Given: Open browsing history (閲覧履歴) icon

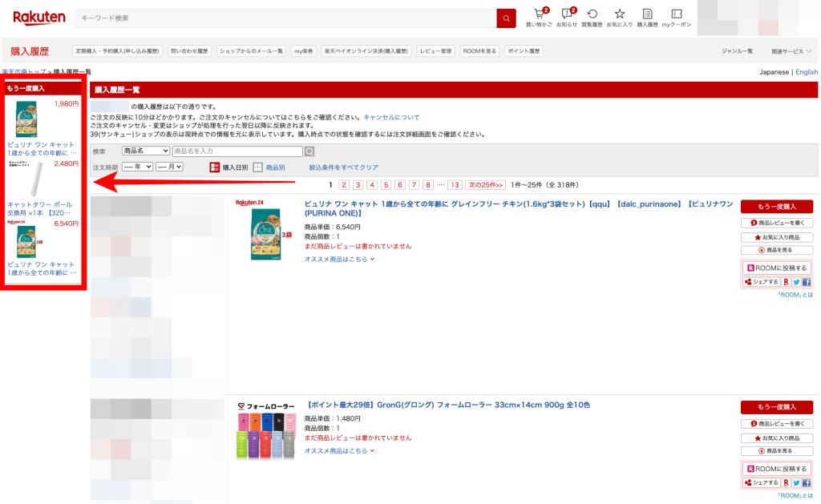Looking at the screenshot, I should (x=592, y=18).
